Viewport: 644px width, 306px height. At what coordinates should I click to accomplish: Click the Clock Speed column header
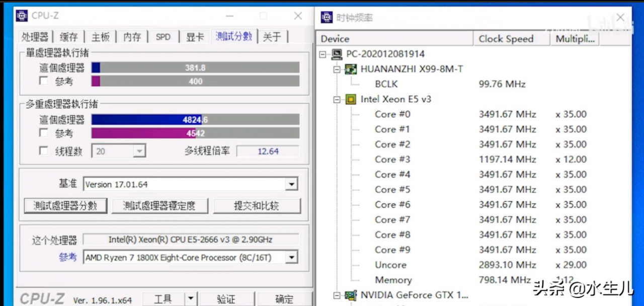(x=512, y=39)
